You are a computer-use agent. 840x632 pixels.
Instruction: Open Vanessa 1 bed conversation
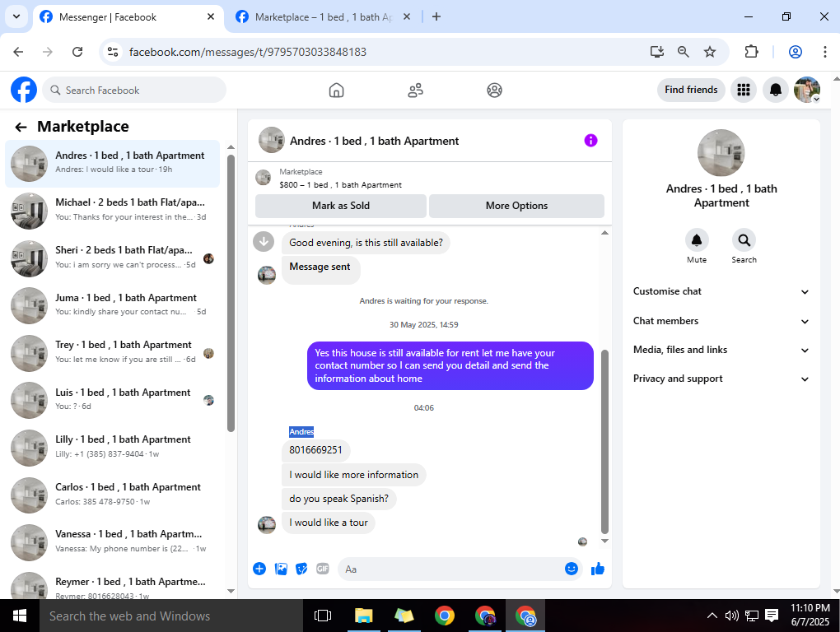pyautogui.click(x=113, y=542)
